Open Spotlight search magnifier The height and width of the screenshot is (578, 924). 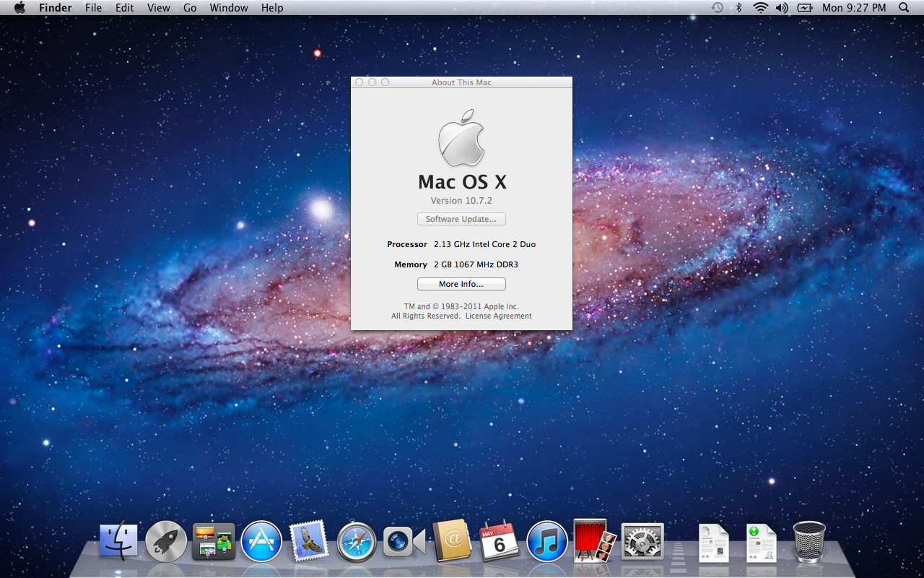[904, 8]
